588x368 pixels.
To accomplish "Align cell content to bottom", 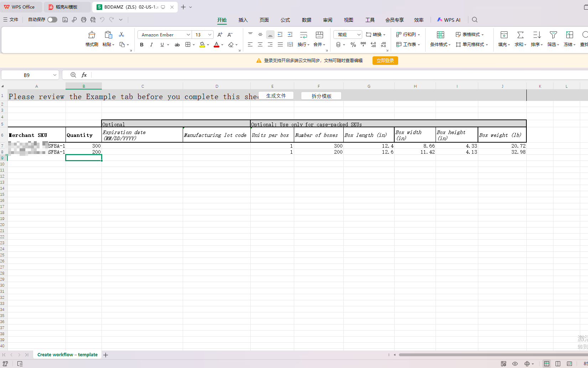I will pos(270,34).
